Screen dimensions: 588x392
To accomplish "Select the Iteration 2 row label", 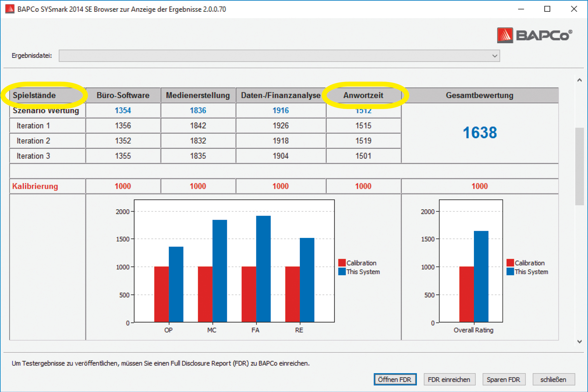I will [33, 141].
